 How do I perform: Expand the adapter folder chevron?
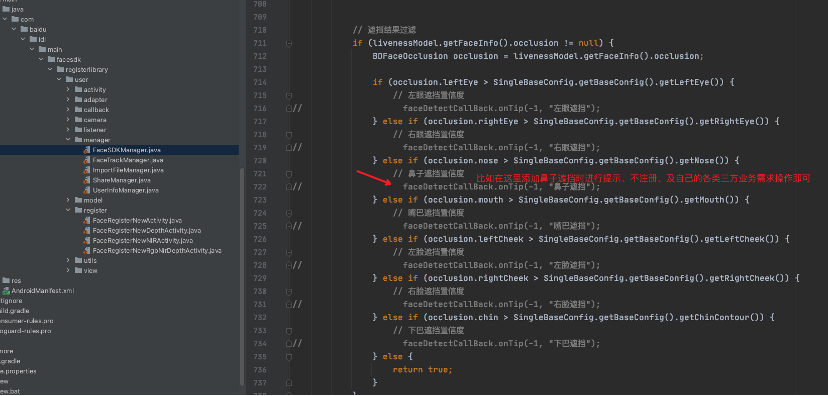coord(69,100)
